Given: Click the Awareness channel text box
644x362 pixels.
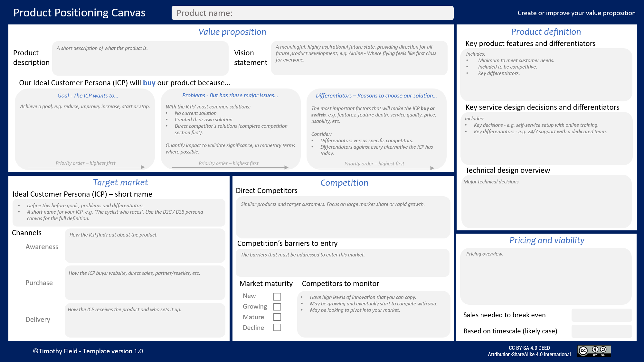Looking at the screenshot, I should pos(145,246).
